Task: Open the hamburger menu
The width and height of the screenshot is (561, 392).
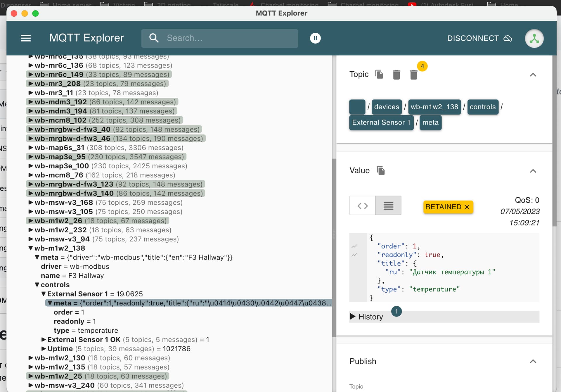Action: (26, 38)
